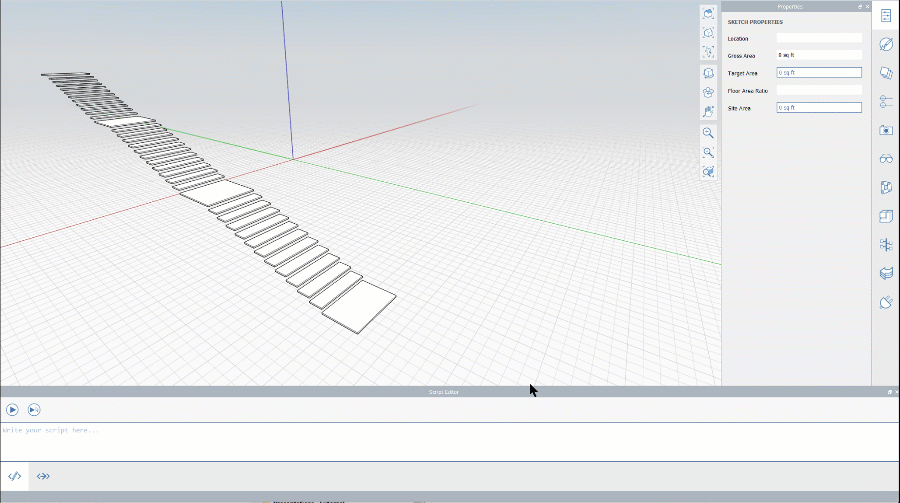900x503 pixels.
Task: Open the Properties panel icon in sidebar
Action: [886, 16]
